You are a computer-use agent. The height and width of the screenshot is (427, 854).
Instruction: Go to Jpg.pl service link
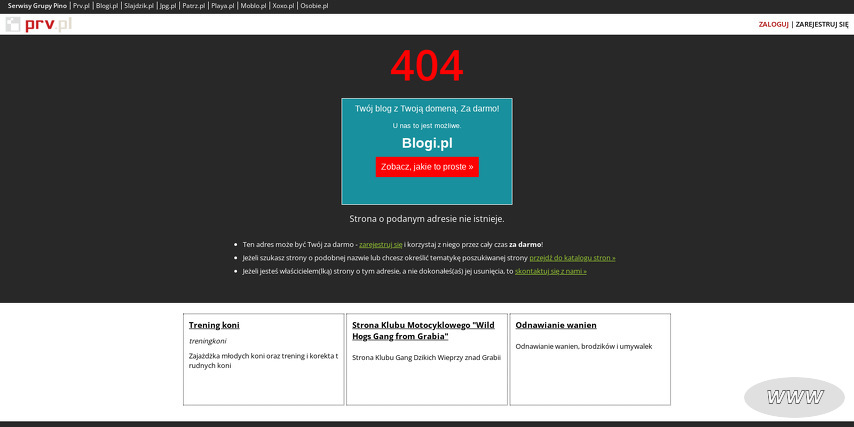[167, 6]
